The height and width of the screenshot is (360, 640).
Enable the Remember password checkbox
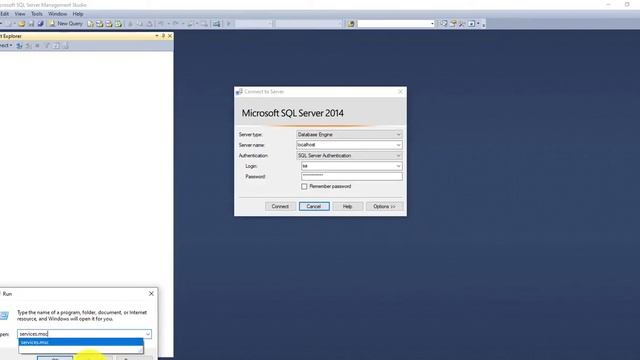point(304,187)
